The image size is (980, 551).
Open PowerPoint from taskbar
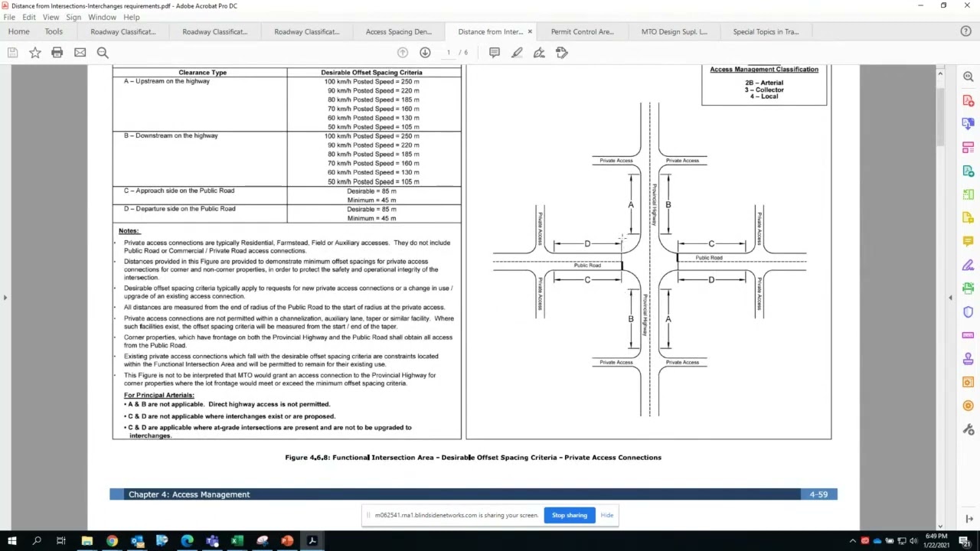coord(287,541)
